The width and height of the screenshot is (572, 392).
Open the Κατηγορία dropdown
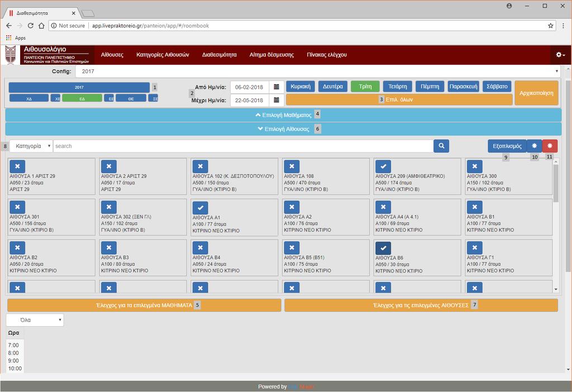coord(31,146)
